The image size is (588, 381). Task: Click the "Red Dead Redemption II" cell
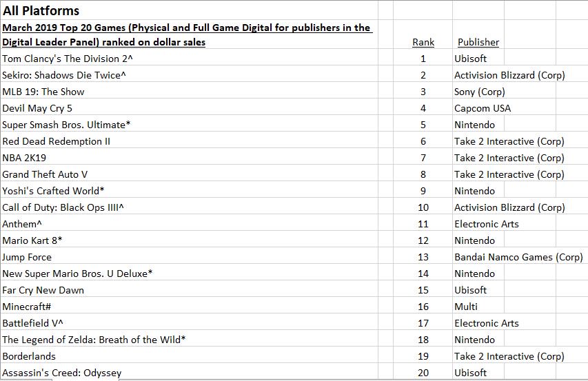pyautogui.click(x=57, y=141)
